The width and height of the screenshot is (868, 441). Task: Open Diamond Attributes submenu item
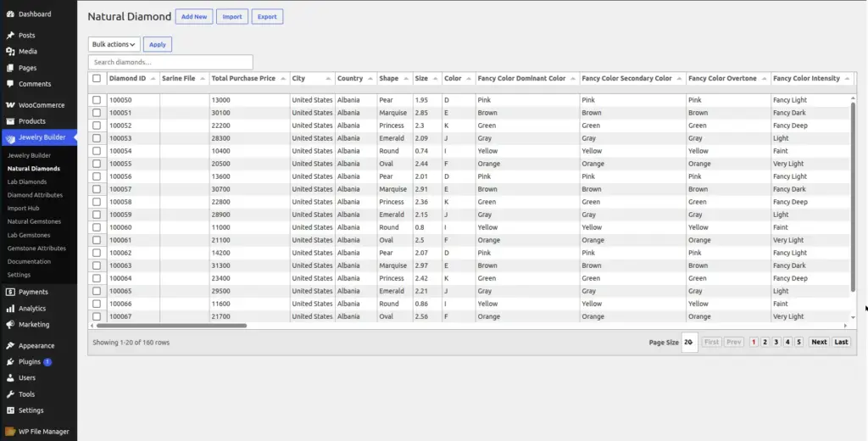pyautogui.click(x=35, y=195)
